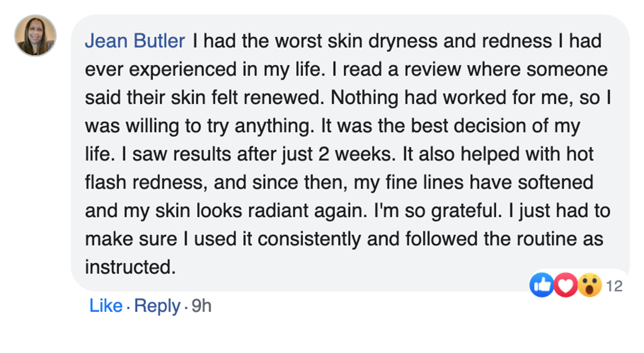Click the yellow wow-face reaction icon
644x353 pixels.
pos(590,285)
